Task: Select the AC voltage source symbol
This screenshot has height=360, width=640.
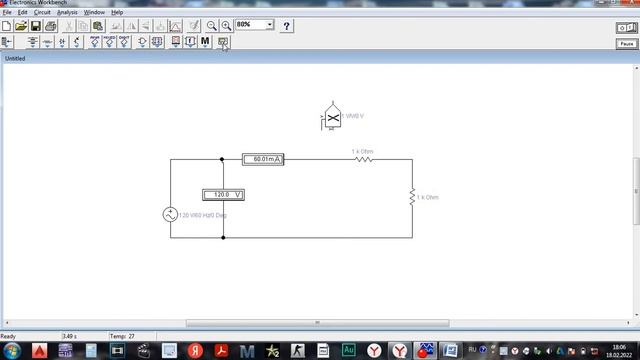Action: (x=170, y=214)
